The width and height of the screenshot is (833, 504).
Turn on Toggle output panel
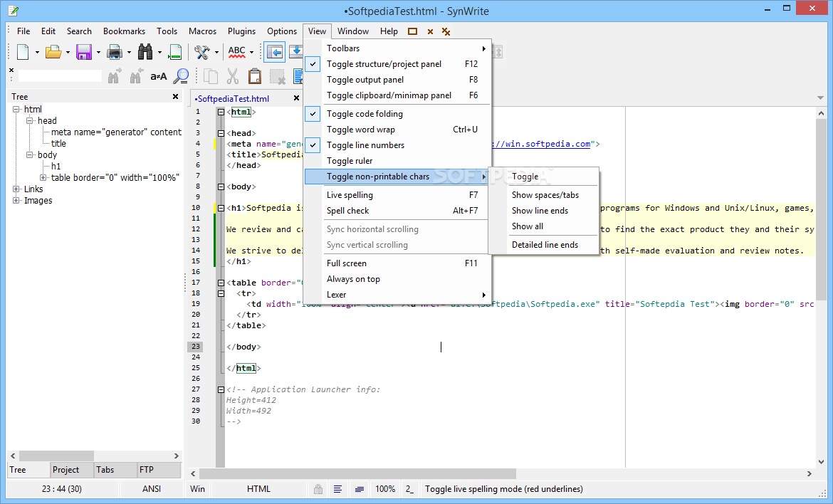pyautogui.click(x=397, y=80)
